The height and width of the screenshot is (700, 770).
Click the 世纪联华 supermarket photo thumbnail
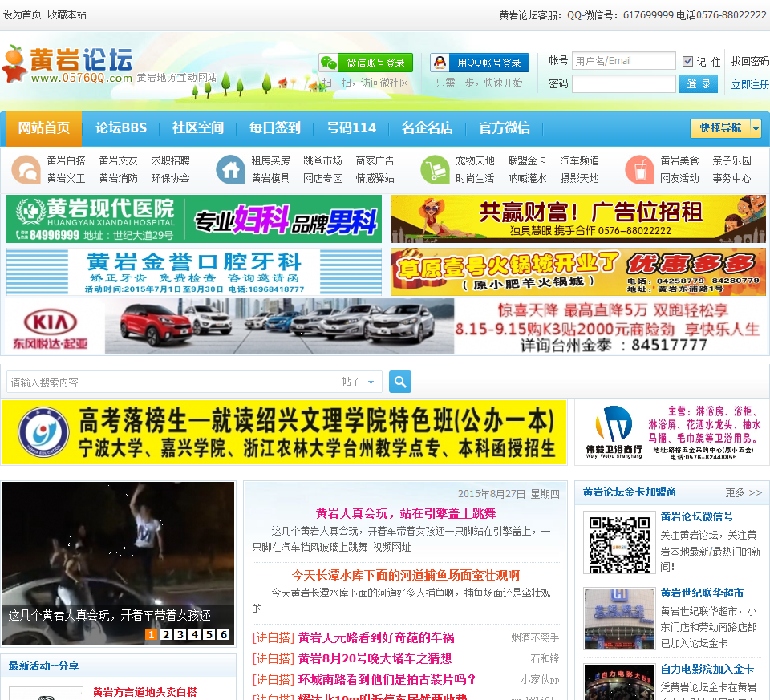[x=619, y=618]
